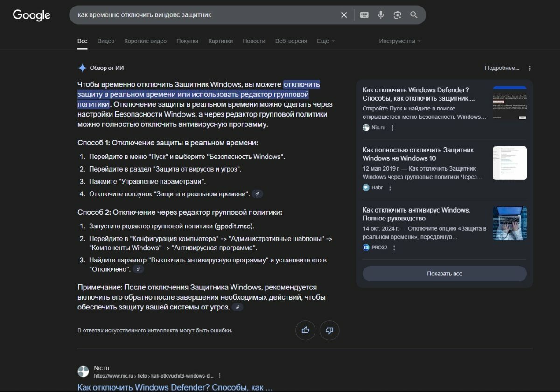Open three-dot menu for Nic.ru result
This screenshot has width=560, height=392.
(x=220, y=376)
